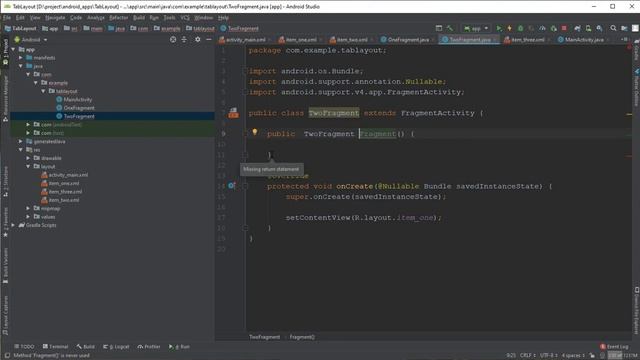Viewport: 640px width, 360px height.
Task: Click the green Debug bug icon
Action: point(520,28)
